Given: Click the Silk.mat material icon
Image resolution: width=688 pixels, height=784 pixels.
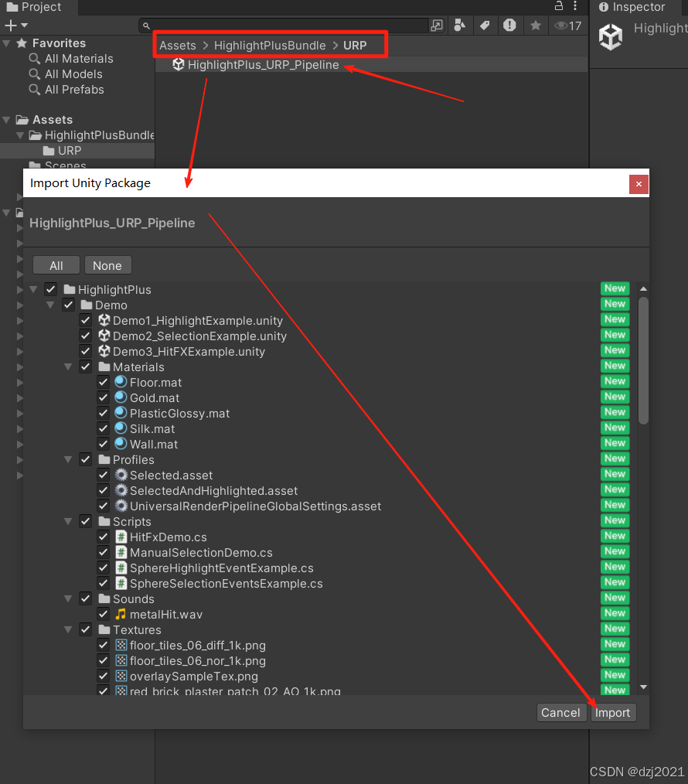Looking at the screenshot, I should point(121,428).
